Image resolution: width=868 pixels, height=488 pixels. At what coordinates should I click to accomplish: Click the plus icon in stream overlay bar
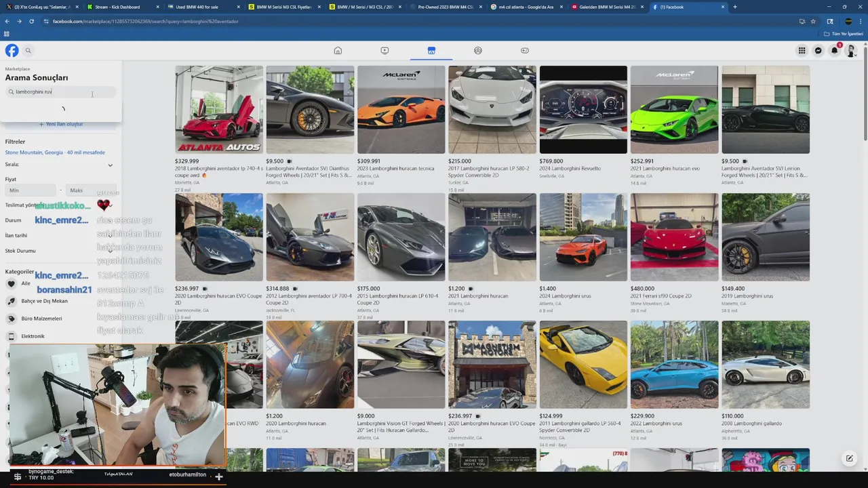(218, 476)
